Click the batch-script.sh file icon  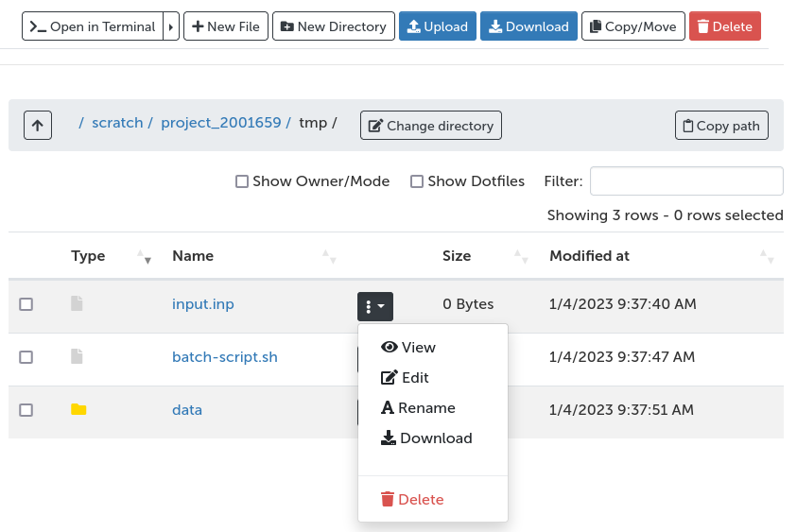click(x=77, y=356)
